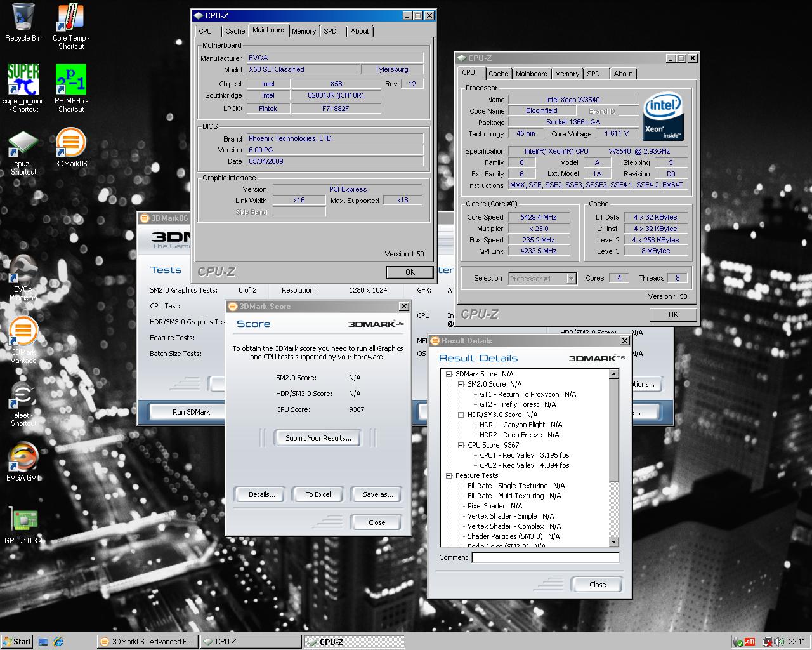Collapse the SM2.0 Score tree node
Image resolution: width=812 pixels, height=650 pixels.
pos(461,384)
